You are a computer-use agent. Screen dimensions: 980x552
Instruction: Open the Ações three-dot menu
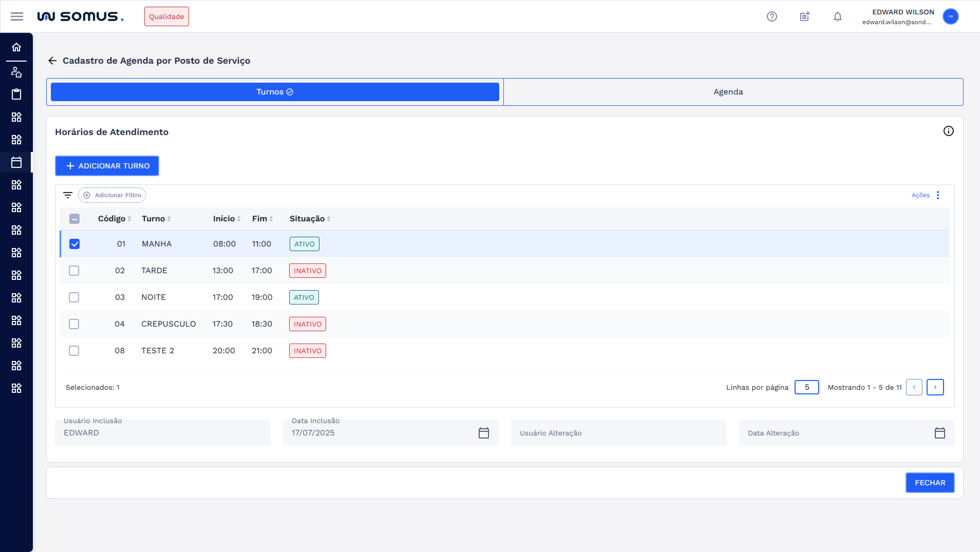[x=937, y=195]
